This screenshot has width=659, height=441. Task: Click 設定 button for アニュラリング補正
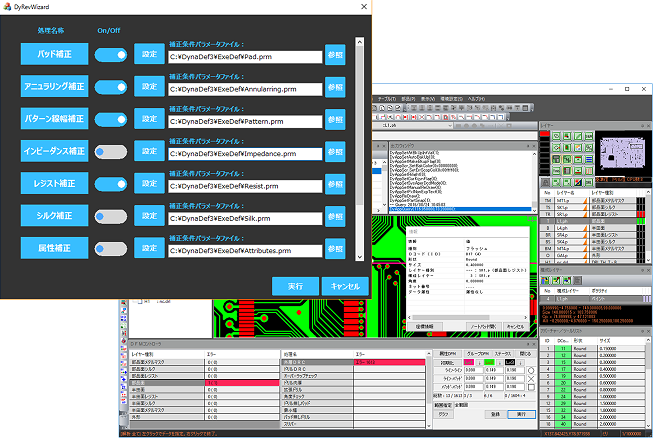148,87
